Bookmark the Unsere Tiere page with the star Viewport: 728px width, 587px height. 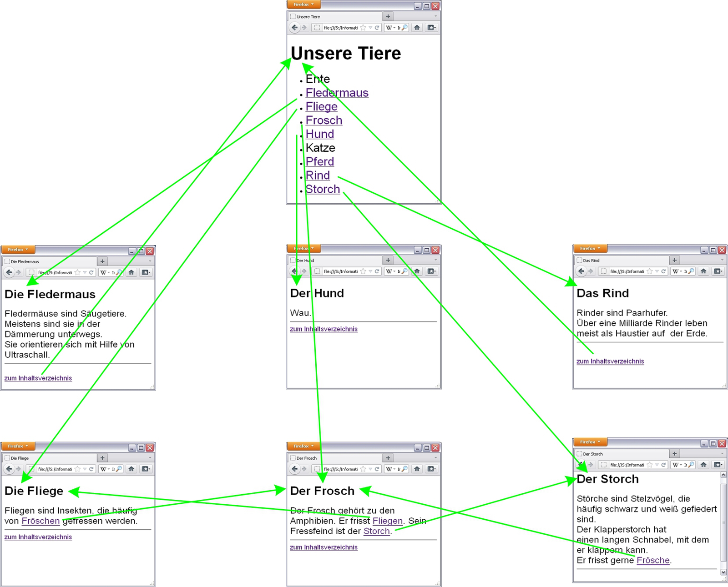point(363,28)
